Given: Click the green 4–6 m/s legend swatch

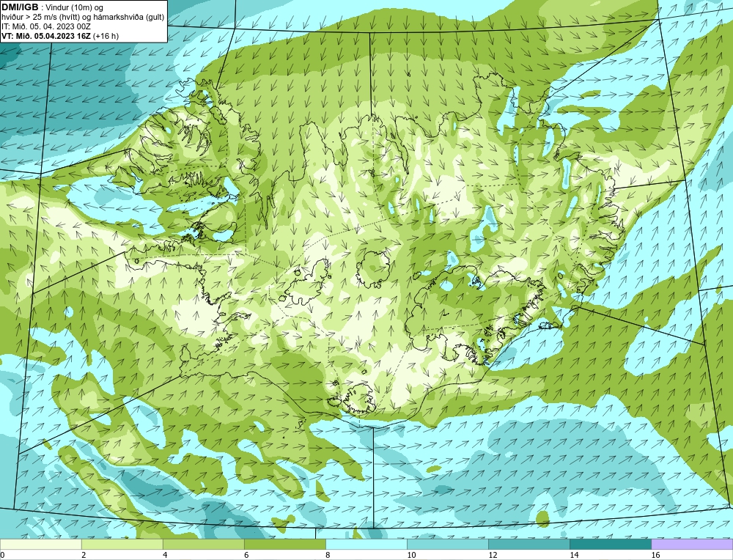Looking at the screenshot, I should pyautogui.click(x=203, y=544).
